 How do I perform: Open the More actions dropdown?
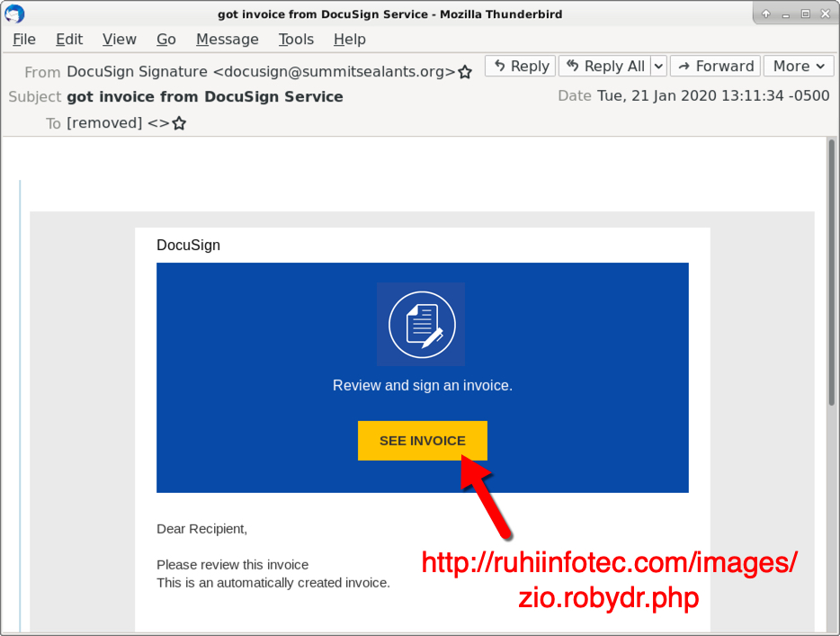click(x=799, y=66)
